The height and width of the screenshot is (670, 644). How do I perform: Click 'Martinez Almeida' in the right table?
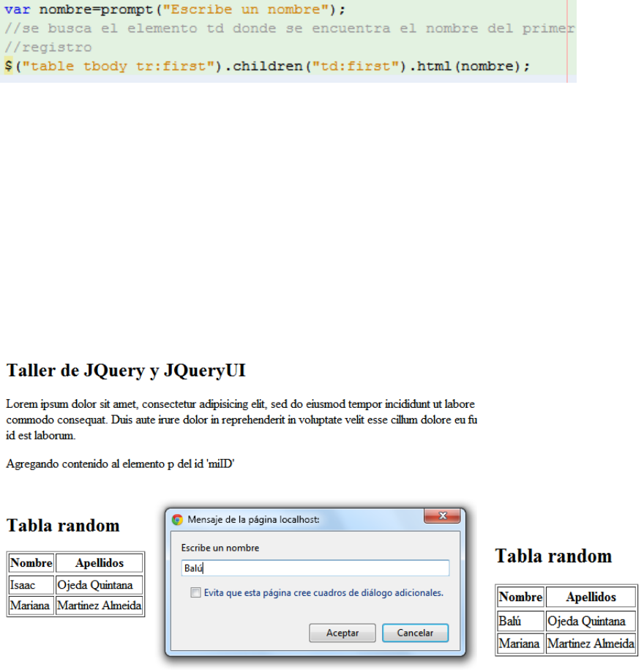[591, 644]
